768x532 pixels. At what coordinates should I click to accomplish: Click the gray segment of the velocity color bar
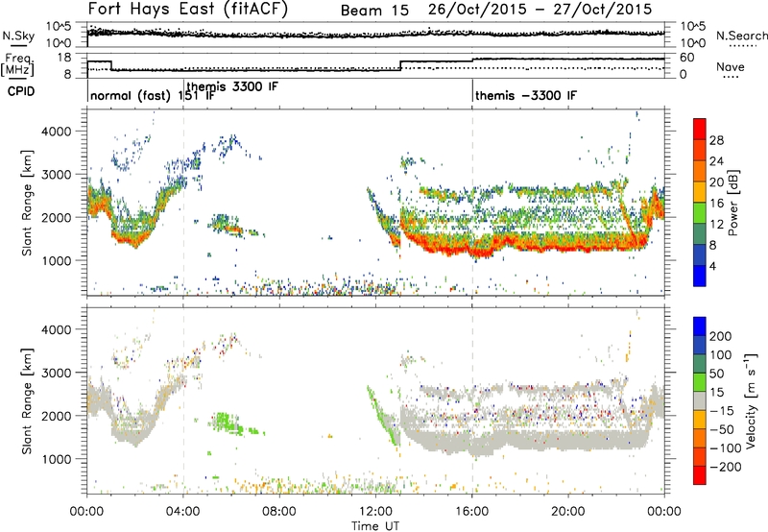point(700,400)
